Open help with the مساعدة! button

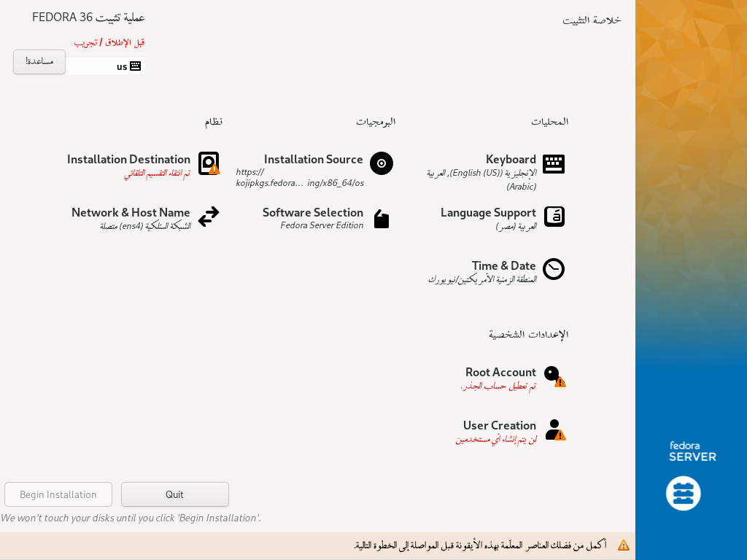(39, 62)
